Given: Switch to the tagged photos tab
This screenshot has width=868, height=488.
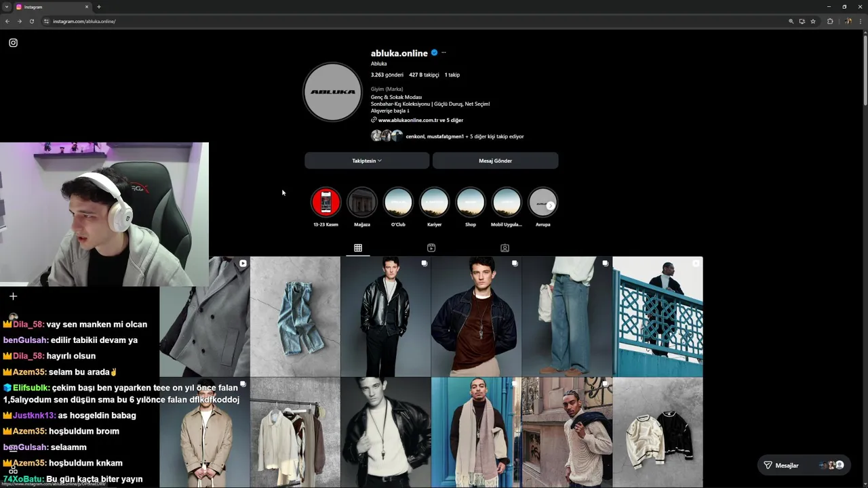Looking at the screenshot, I should [505, 248].
